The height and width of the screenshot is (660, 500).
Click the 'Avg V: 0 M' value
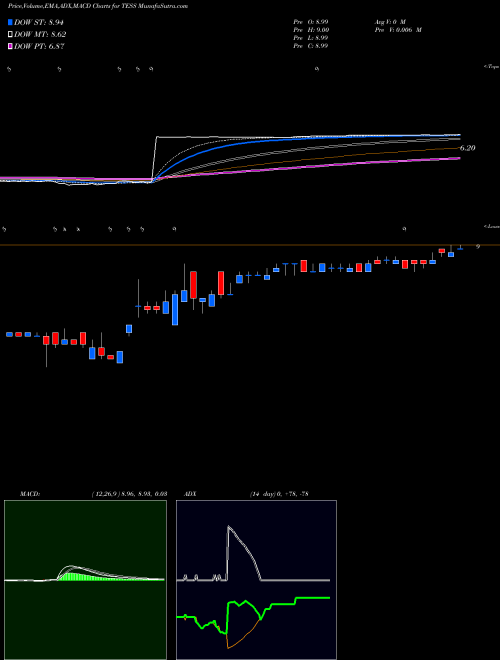click(x=390, y=21)
